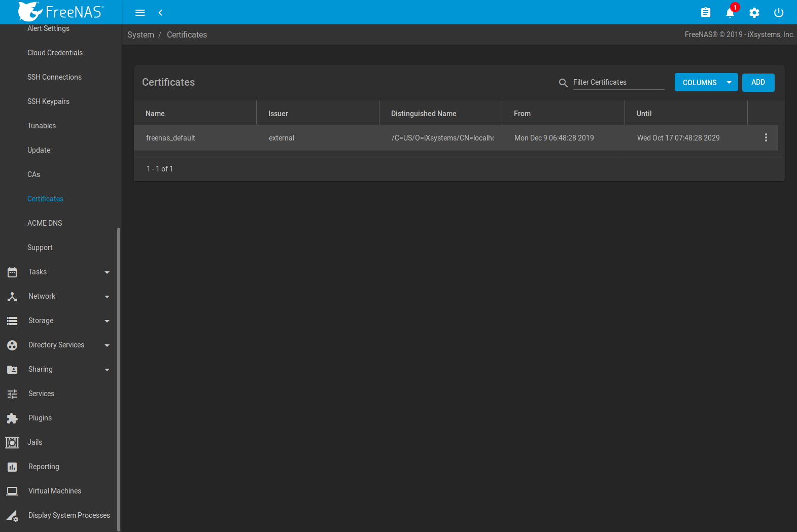
Task: Click 'Mon Dec 9 06:48:28 2019' cell
Action: tap(554, 138)
